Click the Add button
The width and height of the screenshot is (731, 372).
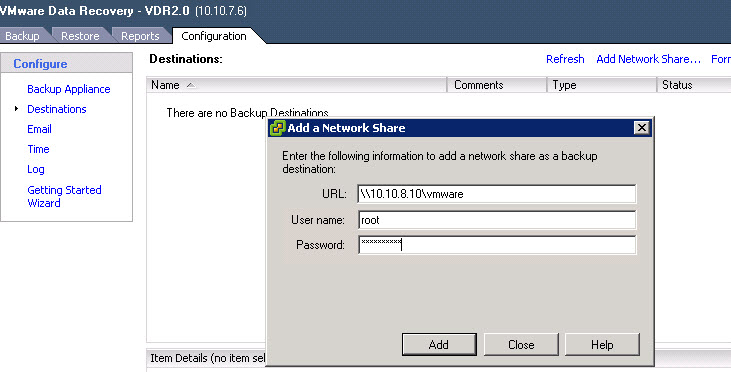(x=439, y=344)
